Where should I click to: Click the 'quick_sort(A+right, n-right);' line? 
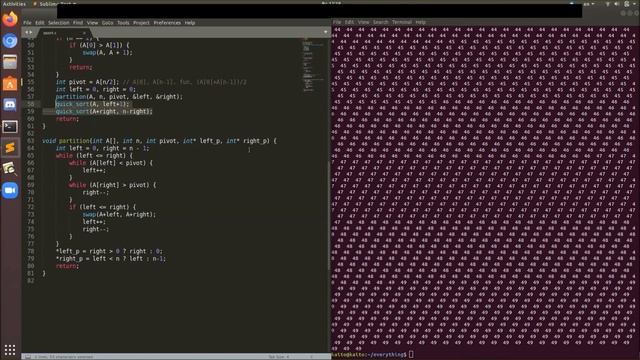coord(104,111)
